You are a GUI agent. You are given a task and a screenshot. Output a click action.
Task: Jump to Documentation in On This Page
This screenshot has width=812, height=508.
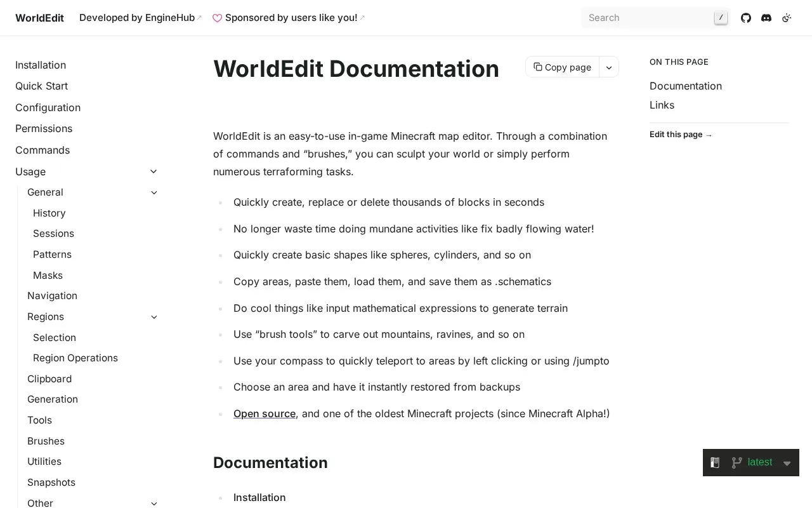point(685,86)
